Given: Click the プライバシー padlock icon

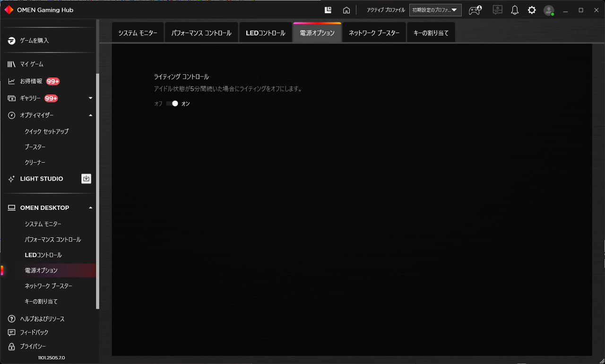Looking at the screenshot, I should coord(12,347).
